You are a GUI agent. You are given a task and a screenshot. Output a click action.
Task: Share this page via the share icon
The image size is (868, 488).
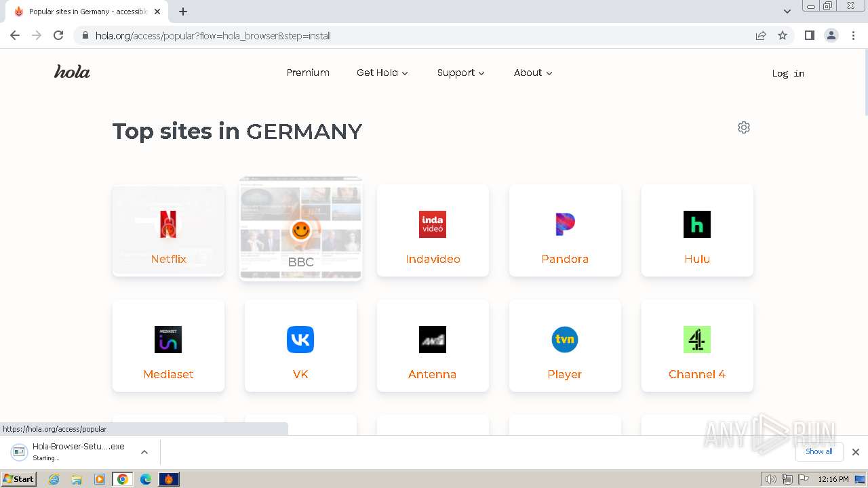click(x=761, y=35)
